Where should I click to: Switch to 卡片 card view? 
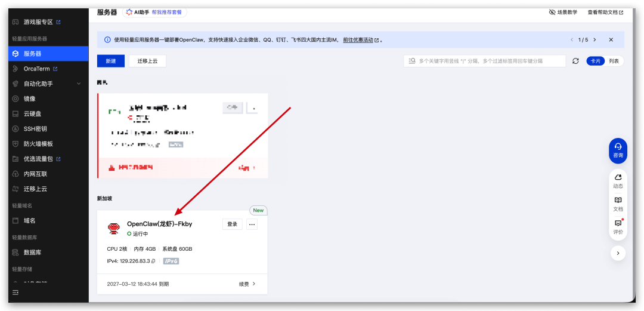[x=595, y=61]
